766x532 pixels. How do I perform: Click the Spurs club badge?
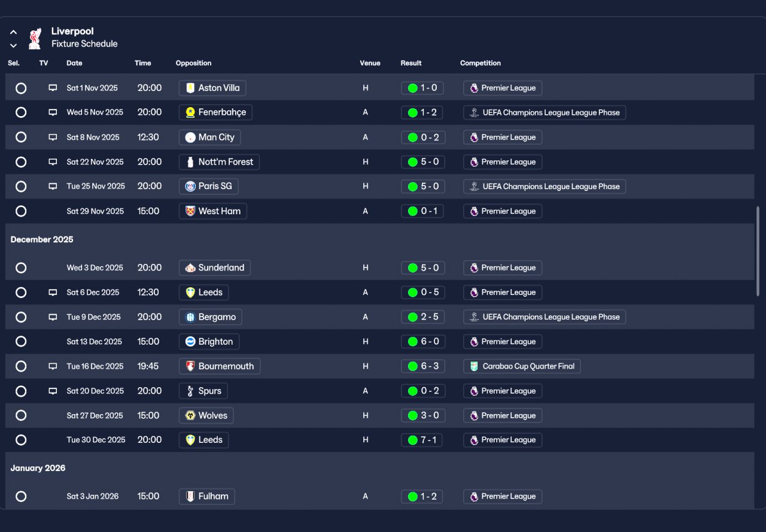point(190,391)
